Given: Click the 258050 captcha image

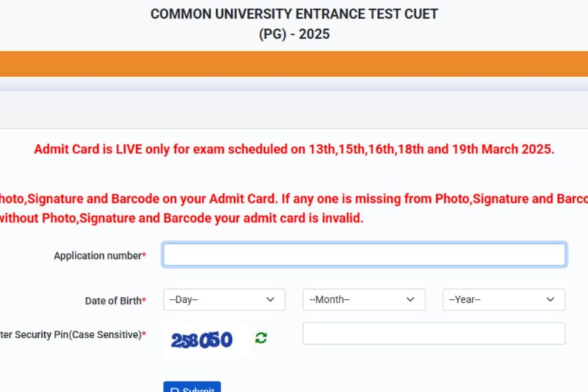Looking at the screenshot, I should [x=202, y=340].
